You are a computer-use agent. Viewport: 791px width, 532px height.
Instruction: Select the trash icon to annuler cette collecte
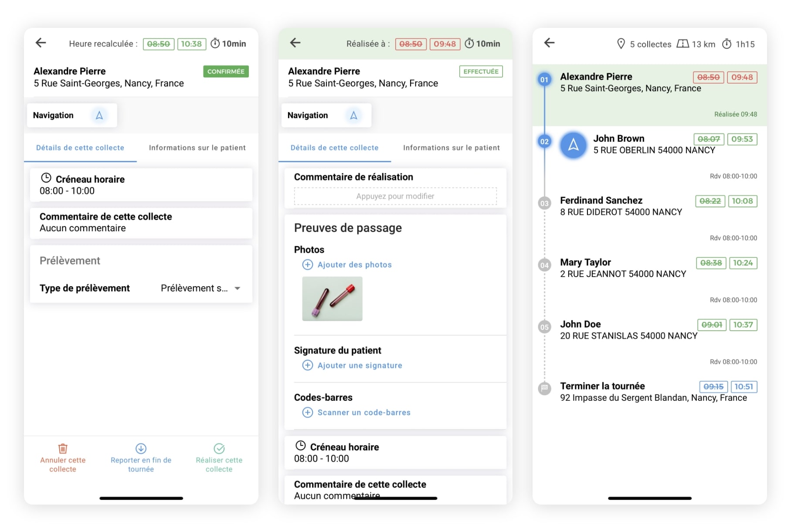coord(62,448)
